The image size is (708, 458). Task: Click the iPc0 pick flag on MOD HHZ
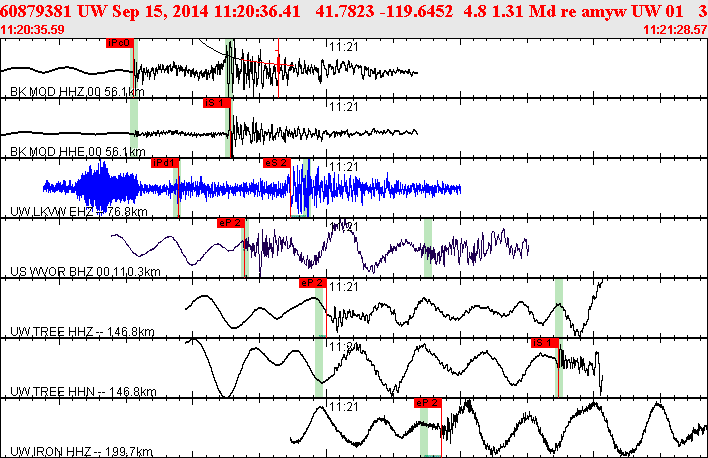[120, 43]
